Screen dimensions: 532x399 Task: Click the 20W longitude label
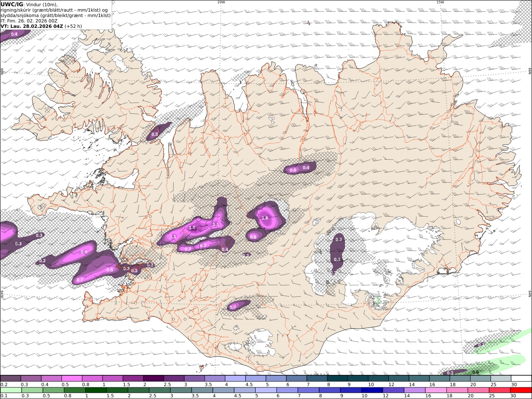click(221, 2)
